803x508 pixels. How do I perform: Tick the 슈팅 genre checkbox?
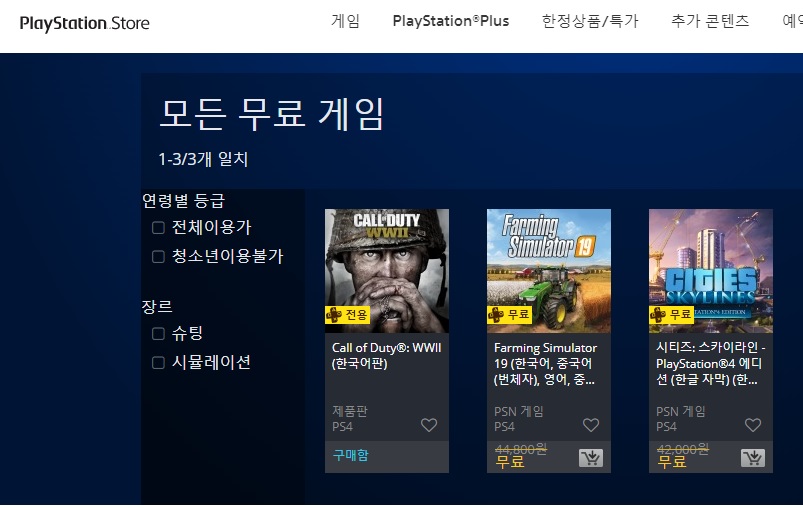tap(158, 334)
